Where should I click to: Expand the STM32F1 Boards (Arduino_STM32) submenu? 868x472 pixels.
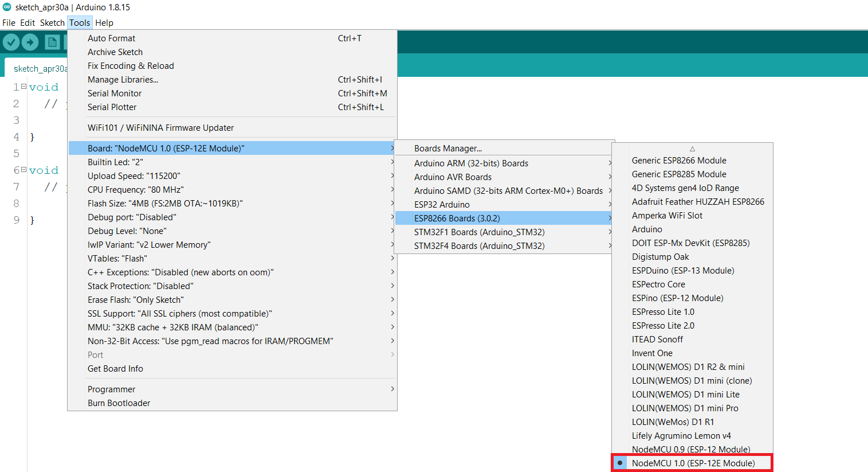[504, 232]
